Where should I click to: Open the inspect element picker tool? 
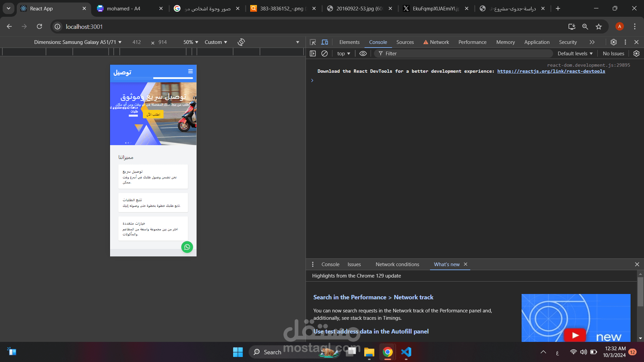click(x=313, y=42)
